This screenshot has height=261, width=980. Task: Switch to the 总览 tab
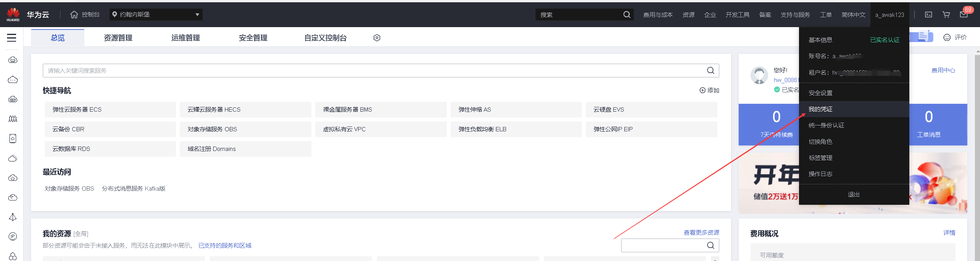(58, 38)
